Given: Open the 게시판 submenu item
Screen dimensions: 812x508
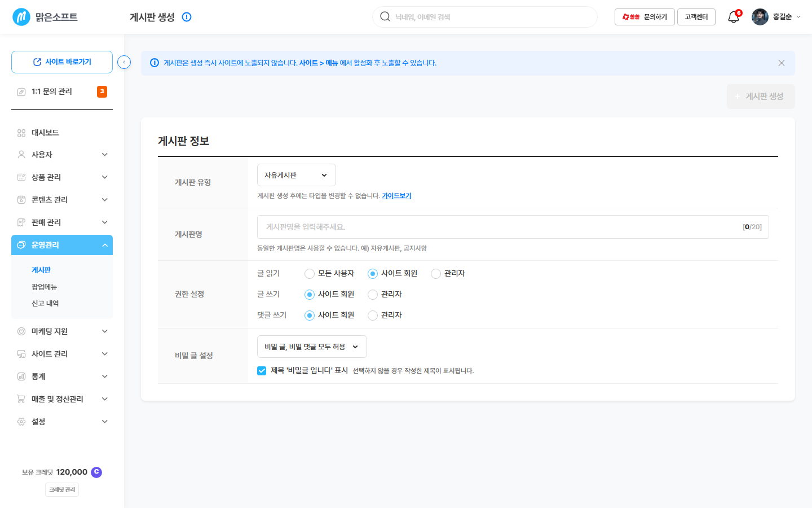Looking at the screenshot, I should (x=41, y=270).
